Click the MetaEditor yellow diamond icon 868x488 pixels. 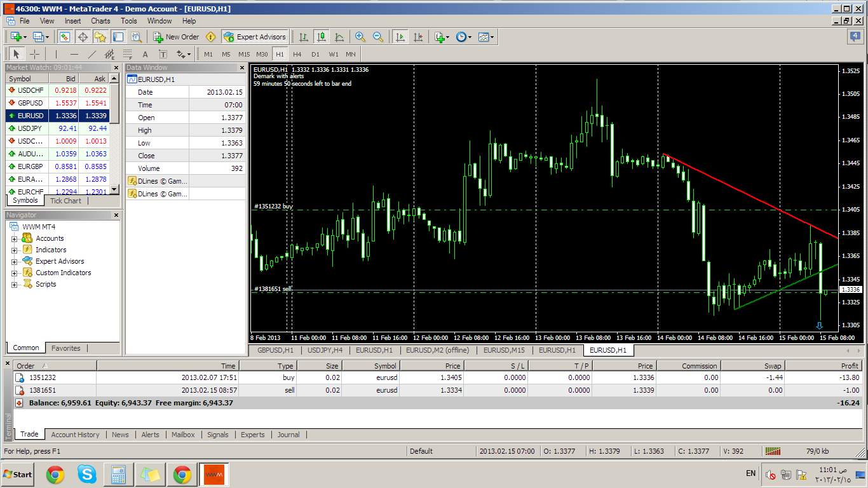tap(211, 37)
